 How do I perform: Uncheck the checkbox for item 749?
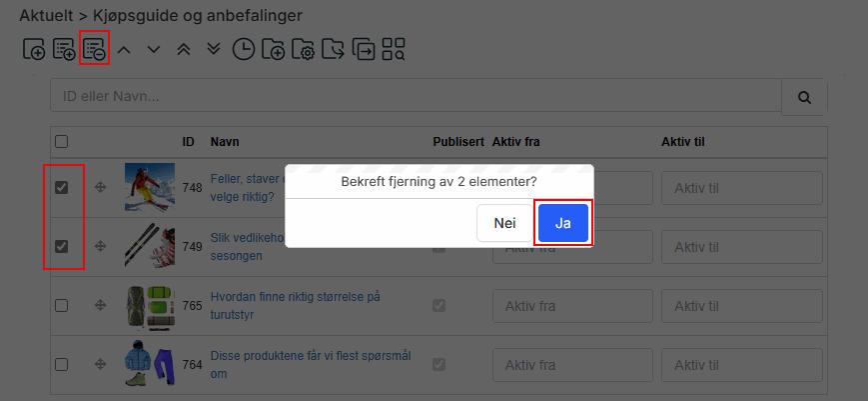point(61,246)
